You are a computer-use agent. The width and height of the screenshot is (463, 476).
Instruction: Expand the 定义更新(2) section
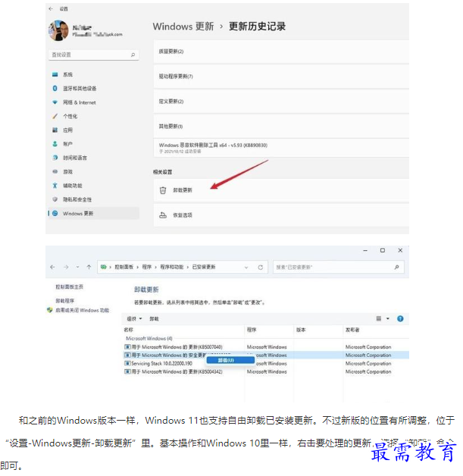coord(281,102)
